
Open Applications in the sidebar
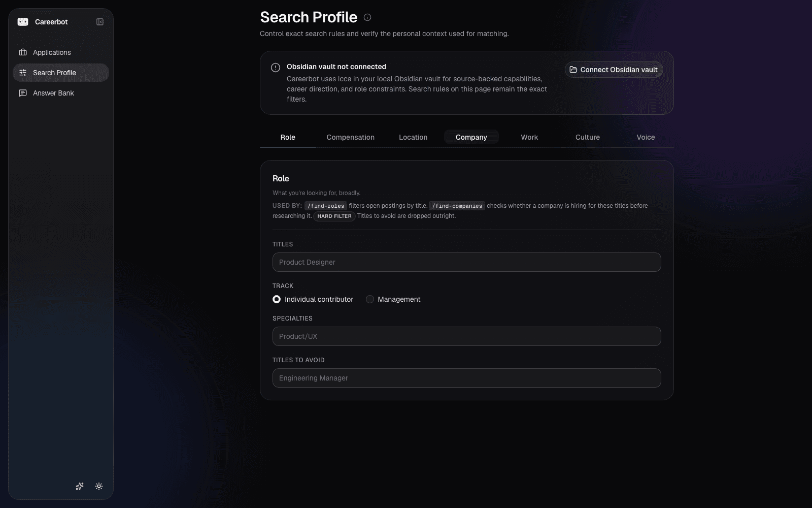(x=61, y=52)
